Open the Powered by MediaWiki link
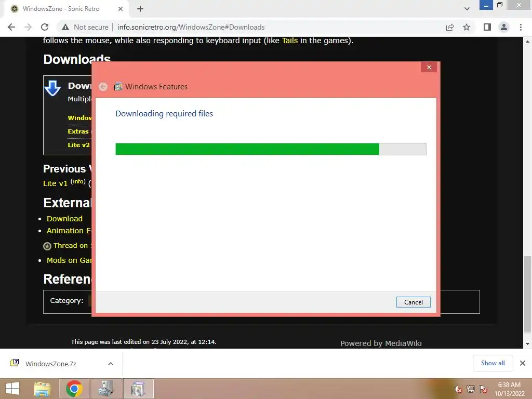The height and width of the screenshot is (399, 532). point(381,343)
